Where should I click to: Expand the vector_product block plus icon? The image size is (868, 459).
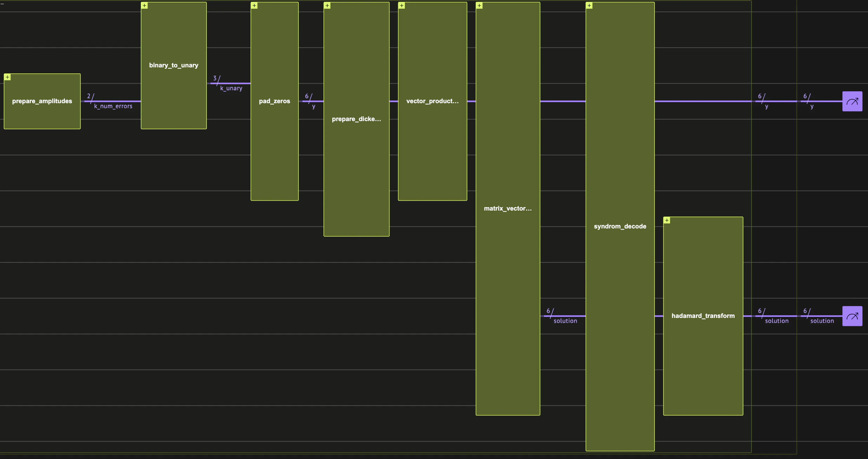(402, 6)
